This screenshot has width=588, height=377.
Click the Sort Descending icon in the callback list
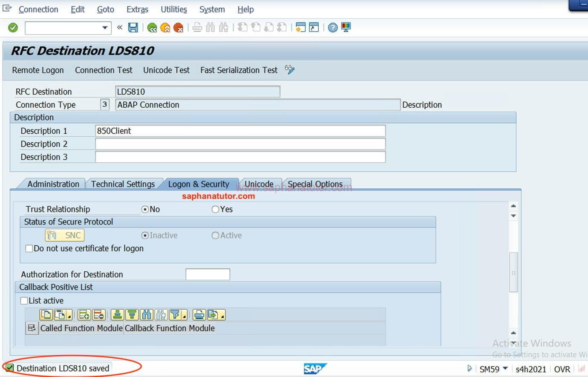coord(132,315)
